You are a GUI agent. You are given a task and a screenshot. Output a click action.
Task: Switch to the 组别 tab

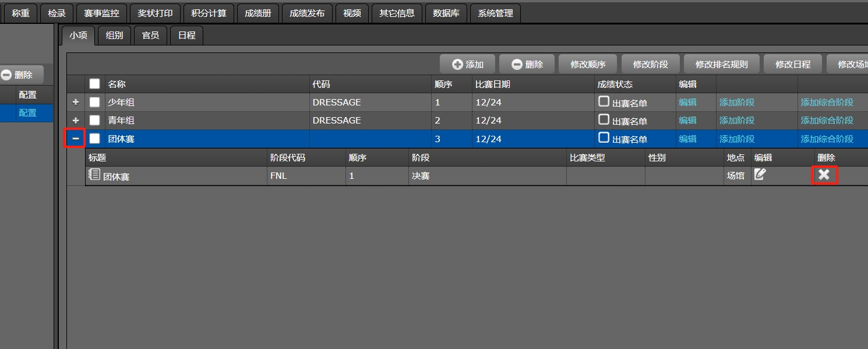(114, 35)
